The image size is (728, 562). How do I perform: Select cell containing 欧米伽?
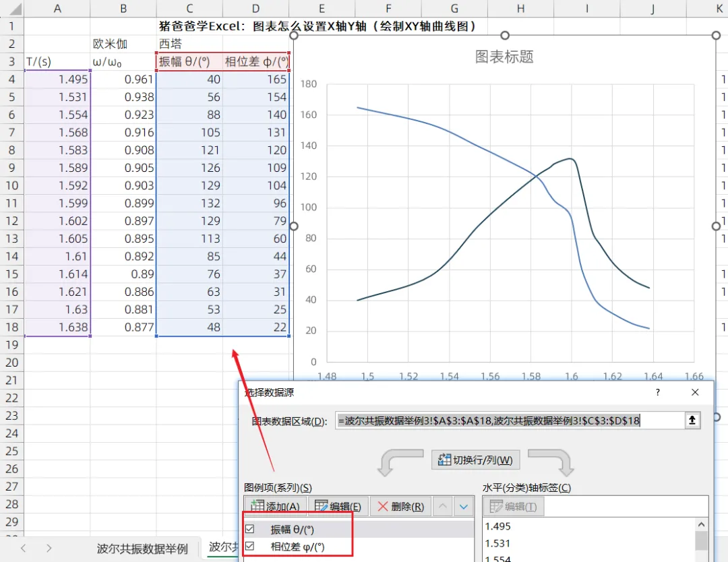pyautogui.click(x=123, y=44)
